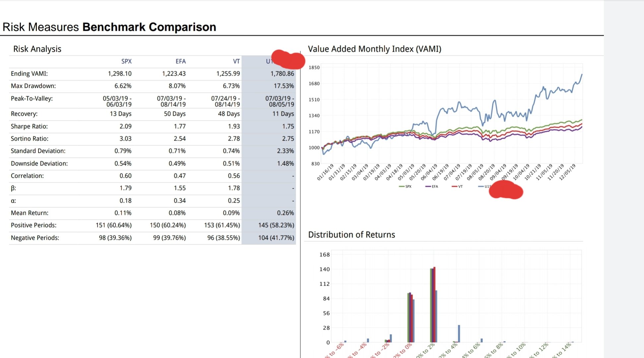Click the VT column header
644x358 pixels.
(x=236, y=61)
